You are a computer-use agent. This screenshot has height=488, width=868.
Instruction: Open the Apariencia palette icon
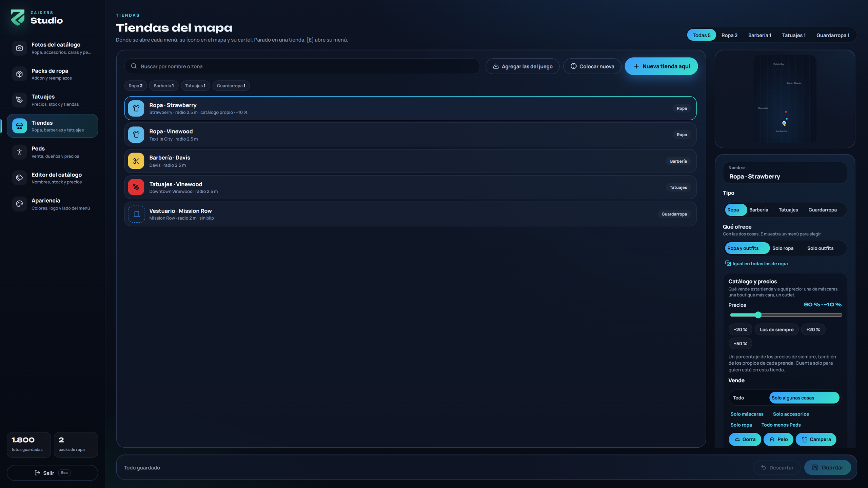pyautogui.click(x=19, y=204)
